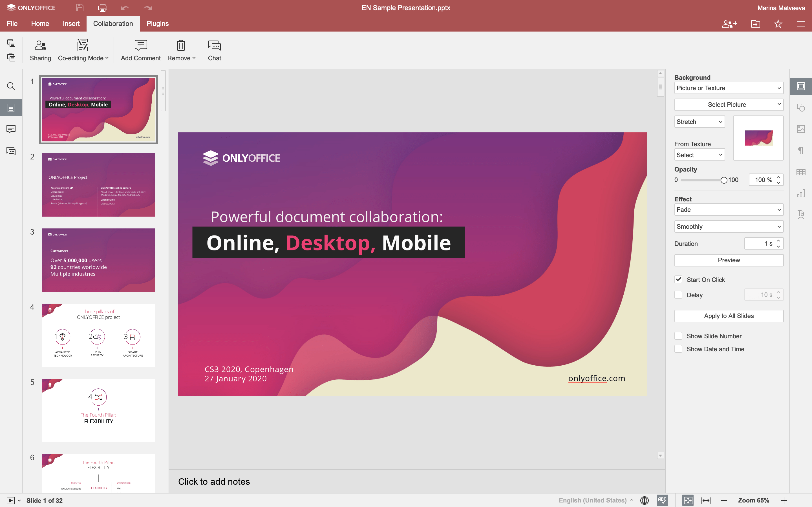Open chart settings in right sidebar

point(801,194)
